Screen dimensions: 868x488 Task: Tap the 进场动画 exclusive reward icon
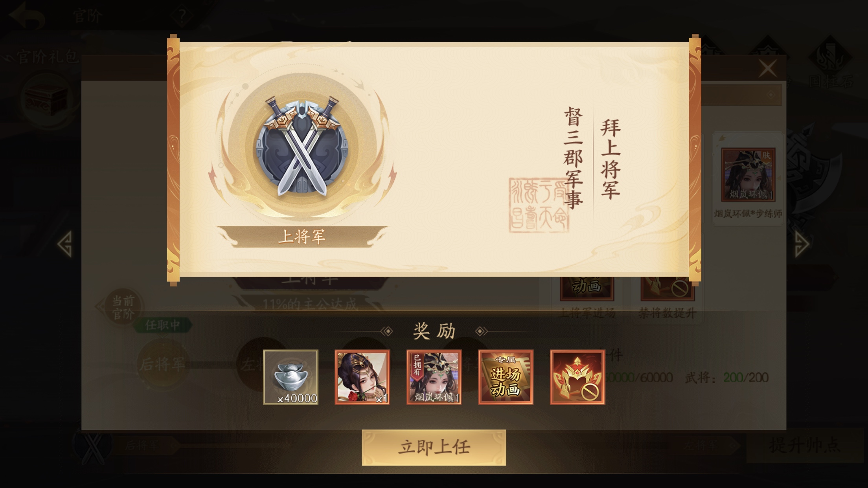tap(506, 377)
